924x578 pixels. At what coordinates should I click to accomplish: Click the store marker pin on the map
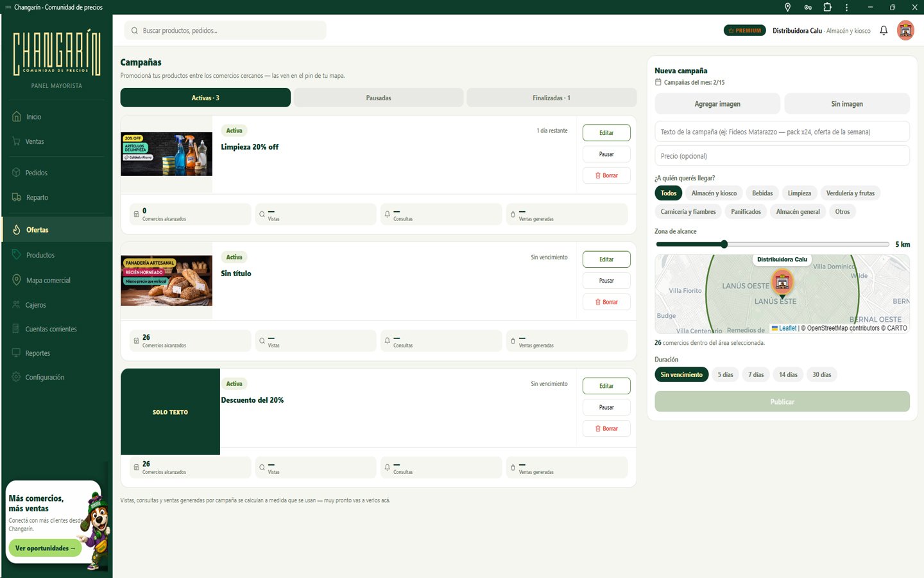(x=782, y=283)
